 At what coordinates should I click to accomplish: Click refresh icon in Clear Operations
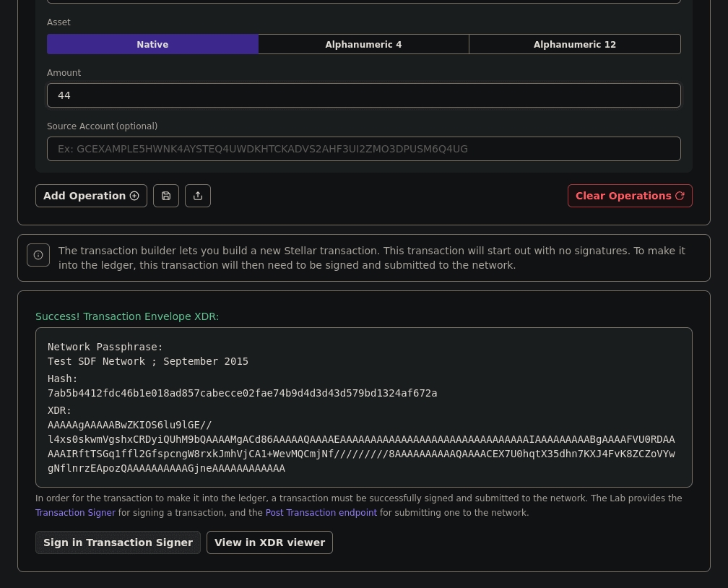[x=680, y=196]
